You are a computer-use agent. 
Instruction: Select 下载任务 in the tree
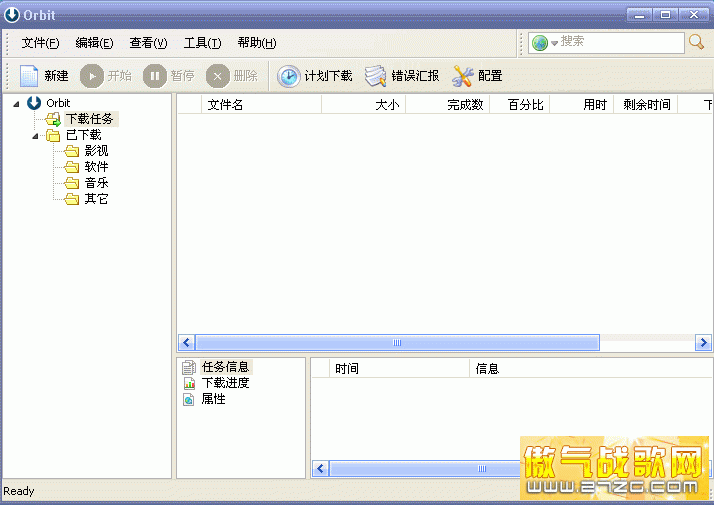coord(90,119)
